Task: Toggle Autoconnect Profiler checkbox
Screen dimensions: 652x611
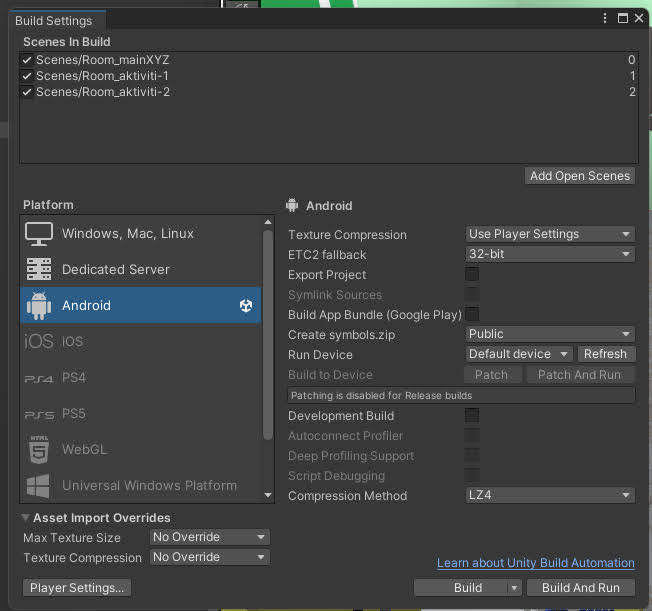Action: 472,435
